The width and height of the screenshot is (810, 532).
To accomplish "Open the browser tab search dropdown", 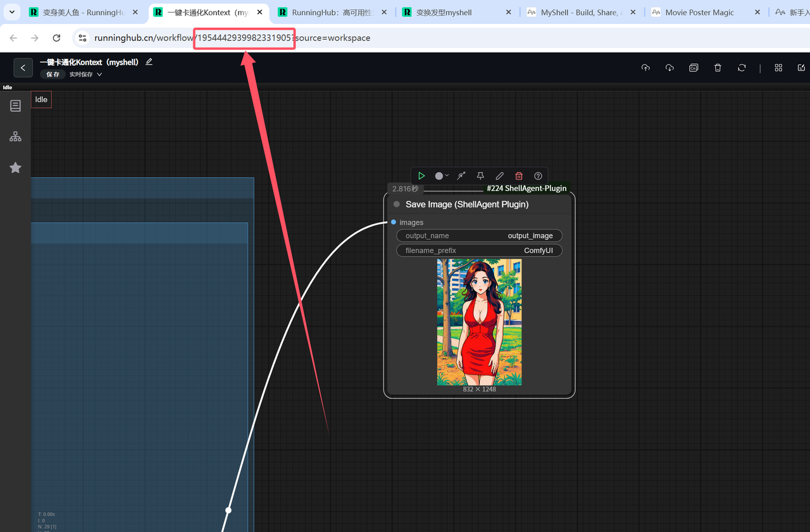I will coord(11,12).
